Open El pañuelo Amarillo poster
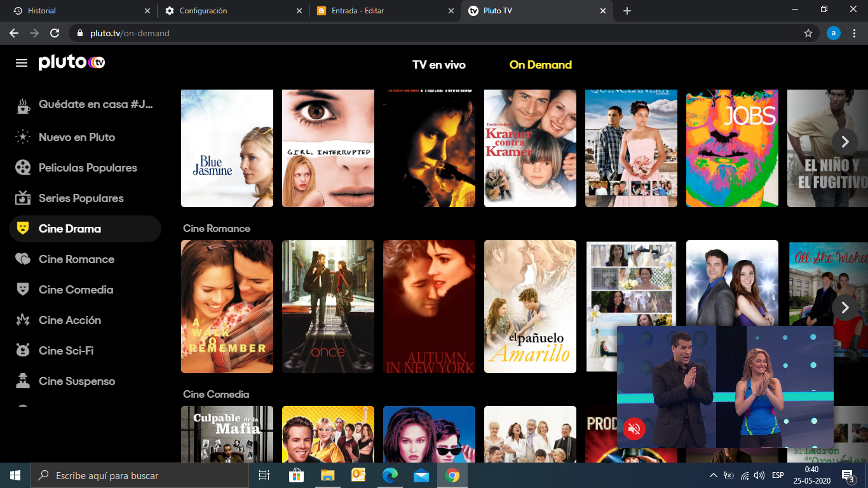The width and height of the screenshot is (868, 488). tap(530, 306)
